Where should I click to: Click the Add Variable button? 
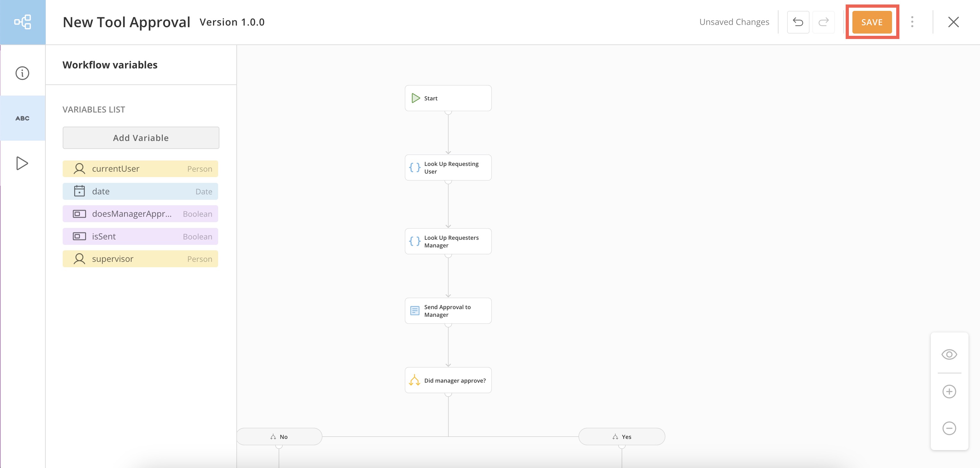coord(141,138)
